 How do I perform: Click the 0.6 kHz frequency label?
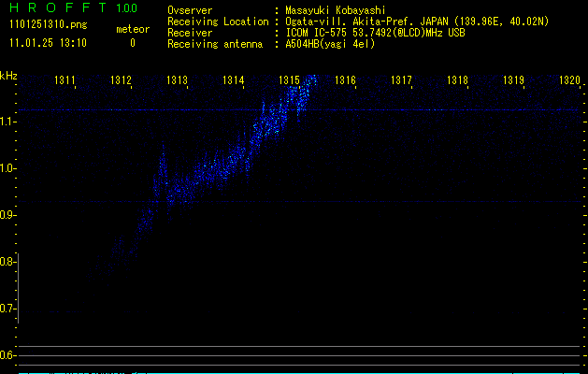point(7,355)
